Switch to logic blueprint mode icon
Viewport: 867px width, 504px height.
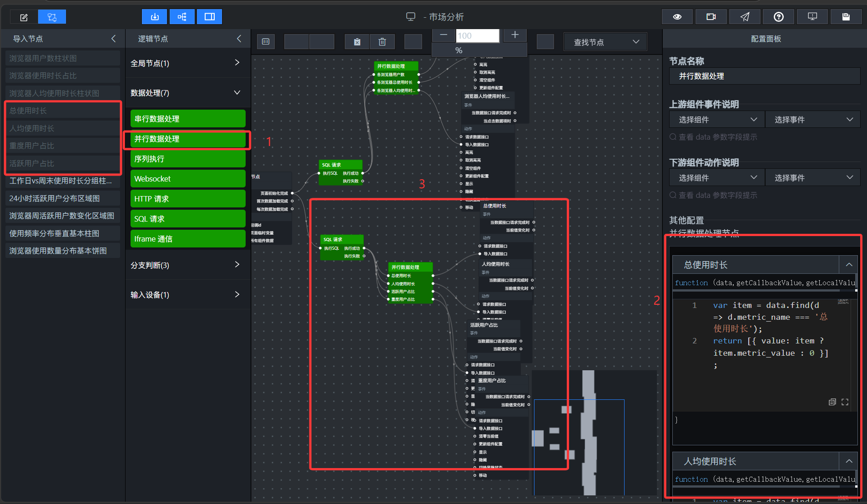pyautogui.click(x=52, y=17)
